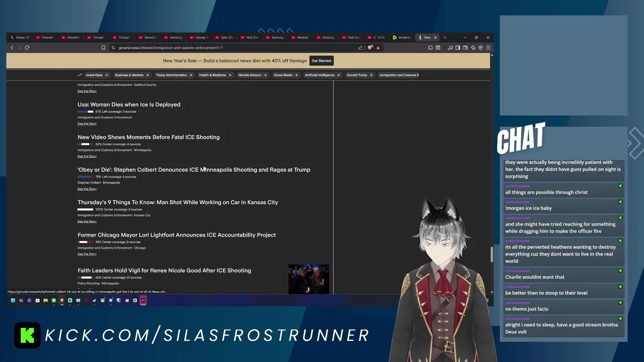The height and width of the screenshot is (362, 644).
Task: Open See the Story under New Video headline
Action: [87, 156]
